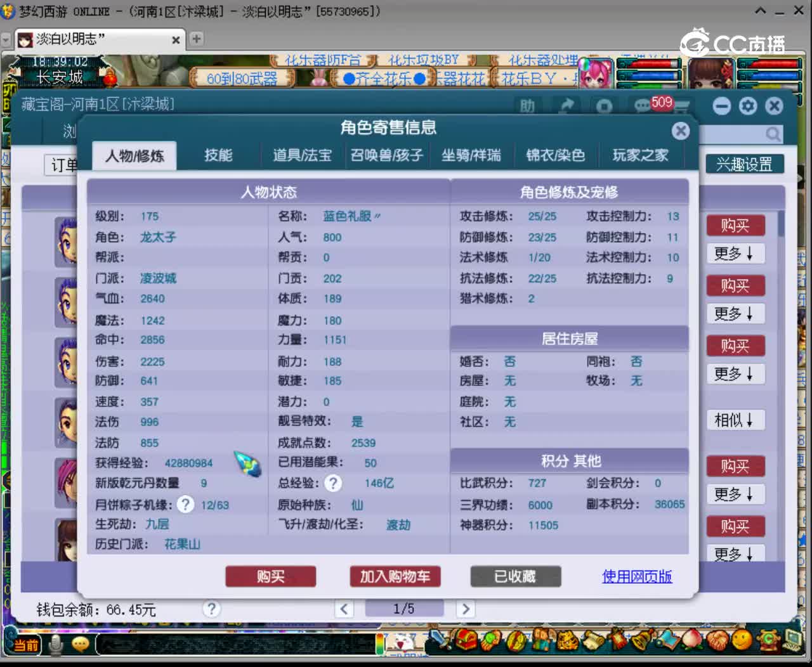Click the topmost 购买 button in list
Image resolution: width=812 pixels, height=667 pixels.
point(735,226)
